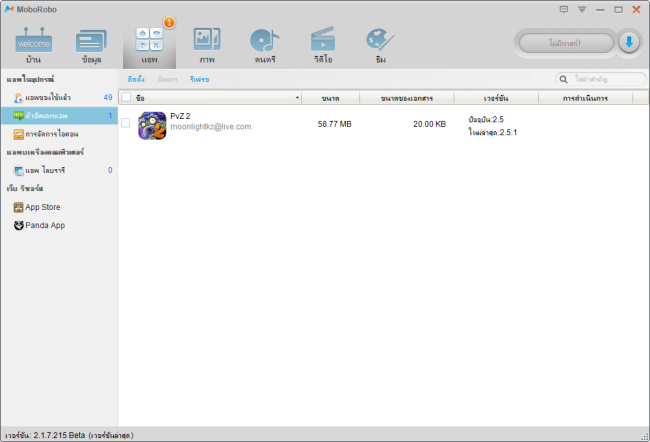Click the count 0 beside app library

[x=110, y=170]
